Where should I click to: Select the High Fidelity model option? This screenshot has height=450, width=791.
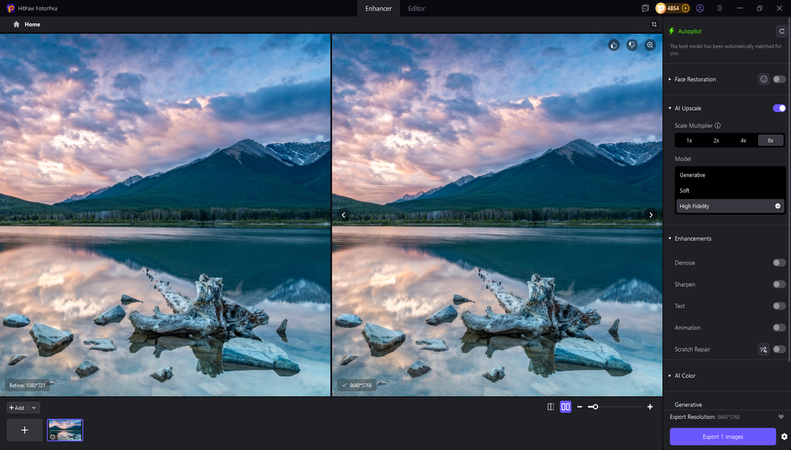point(730,206)
